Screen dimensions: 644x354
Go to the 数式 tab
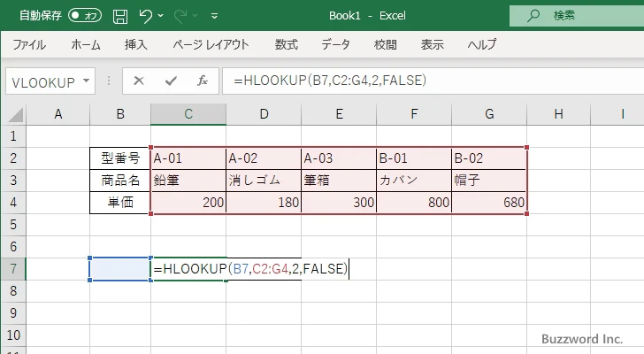(x=287, y=44)
